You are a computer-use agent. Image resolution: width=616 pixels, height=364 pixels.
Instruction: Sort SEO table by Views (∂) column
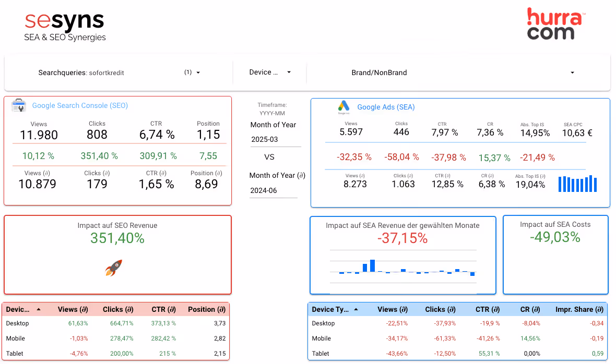[73, 309]
